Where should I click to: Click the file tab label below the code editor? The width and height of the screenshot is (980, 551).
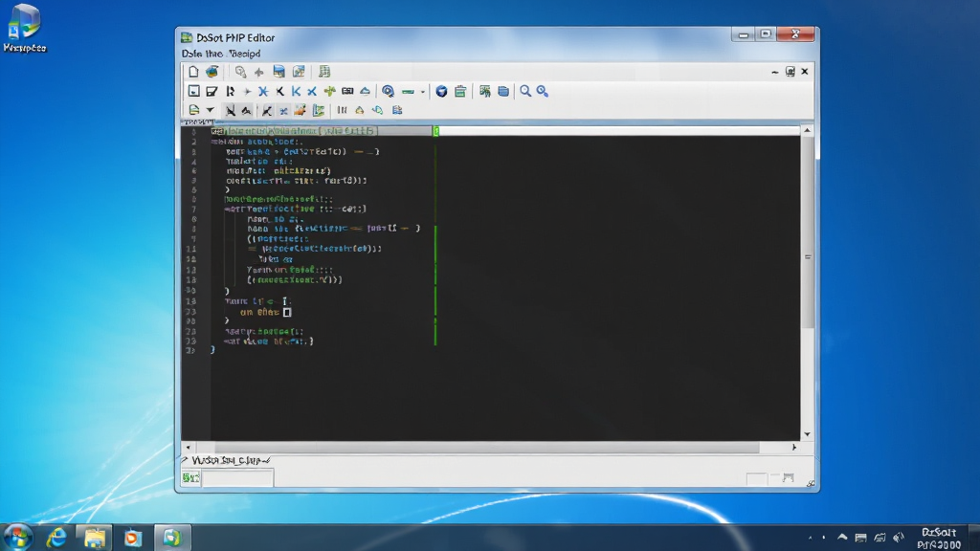point(231,460)
